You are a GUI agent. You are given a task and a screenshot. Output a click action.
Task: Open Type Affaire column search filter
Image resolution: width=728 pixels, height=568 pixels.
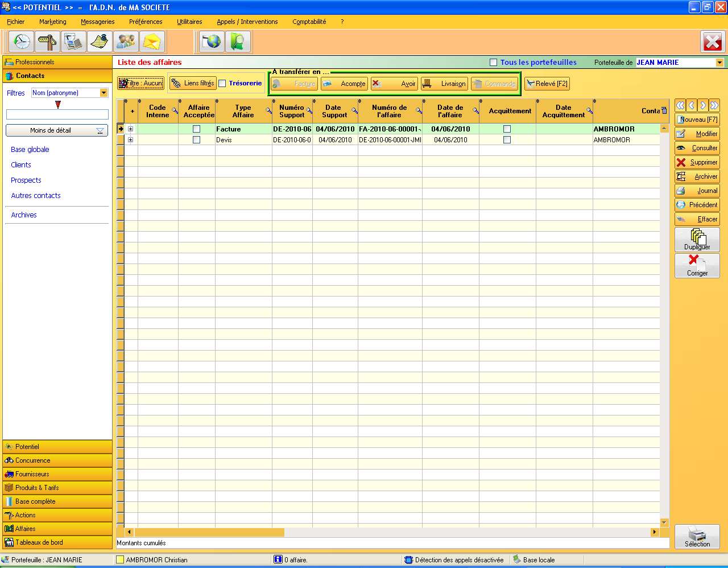tap(268, 110)
